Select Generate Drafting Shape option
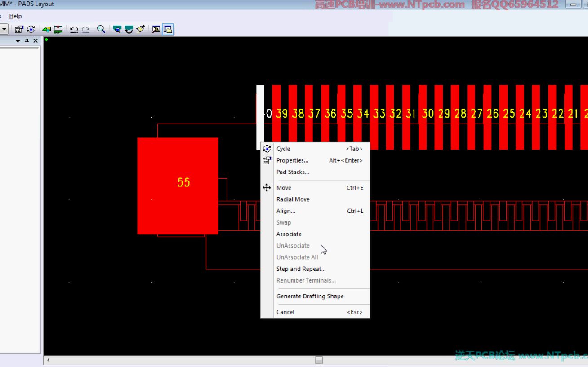The width and height of the screenshot is (588, 367). tap(310, 296)
